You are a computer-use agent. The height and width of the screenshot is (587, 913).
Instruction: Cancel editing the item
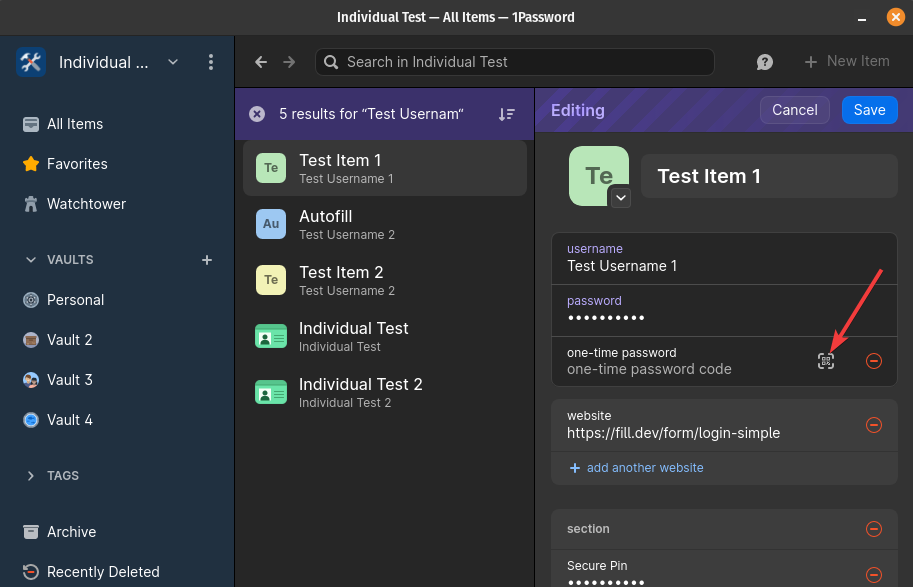click(795, 110)
